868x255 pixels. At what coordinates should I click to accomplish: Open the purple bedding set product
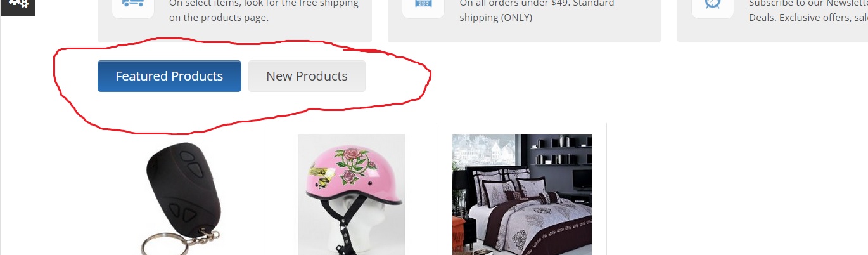click(x=522, y=195)
